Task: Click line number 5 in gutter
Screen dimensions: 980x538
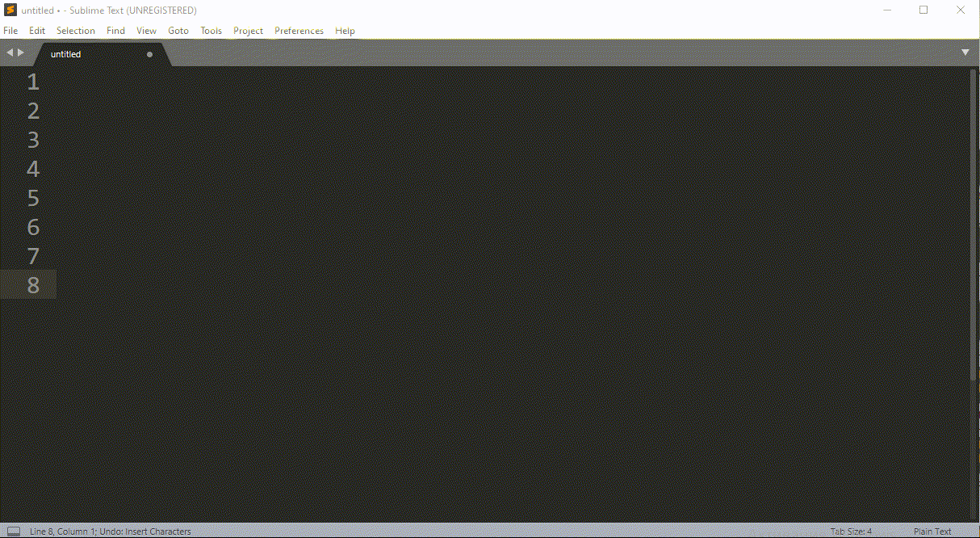Action: (33, 198)
